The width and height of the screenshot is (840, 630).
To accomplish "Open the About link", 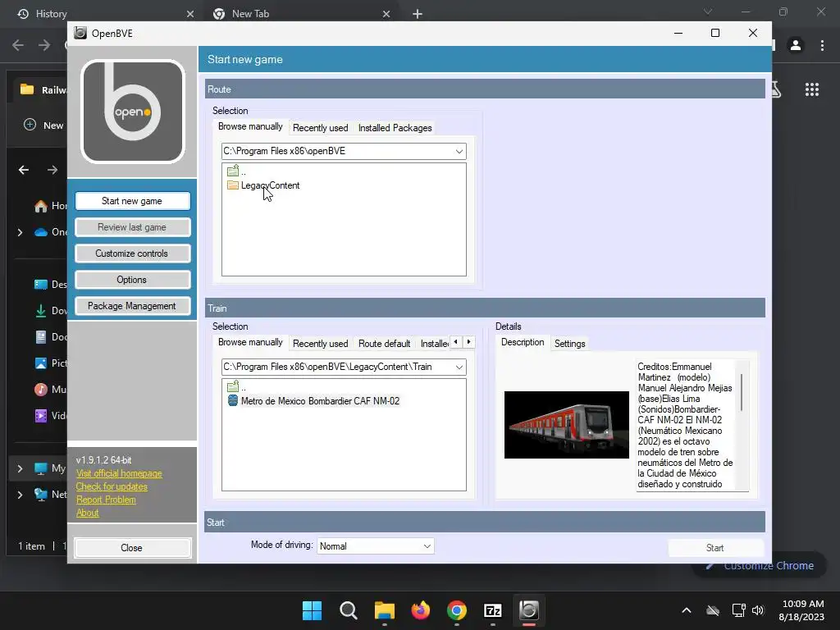I will (87, 513).
